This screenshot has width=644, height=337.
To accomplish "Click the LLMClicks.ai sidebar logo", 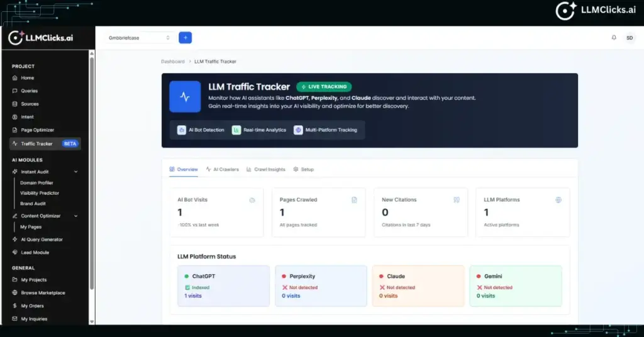I will pyautogui.click(x=41, y=38).
